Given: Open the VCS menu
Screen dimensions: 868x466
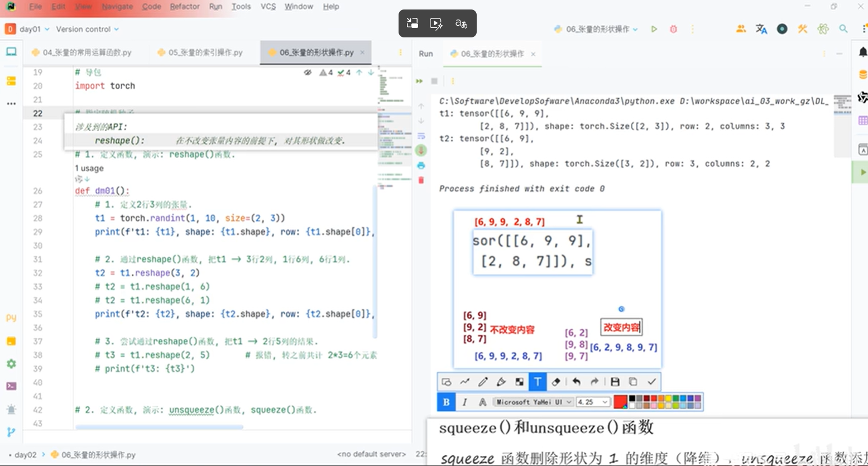Looking at the screenshot, I should [268, 7].
